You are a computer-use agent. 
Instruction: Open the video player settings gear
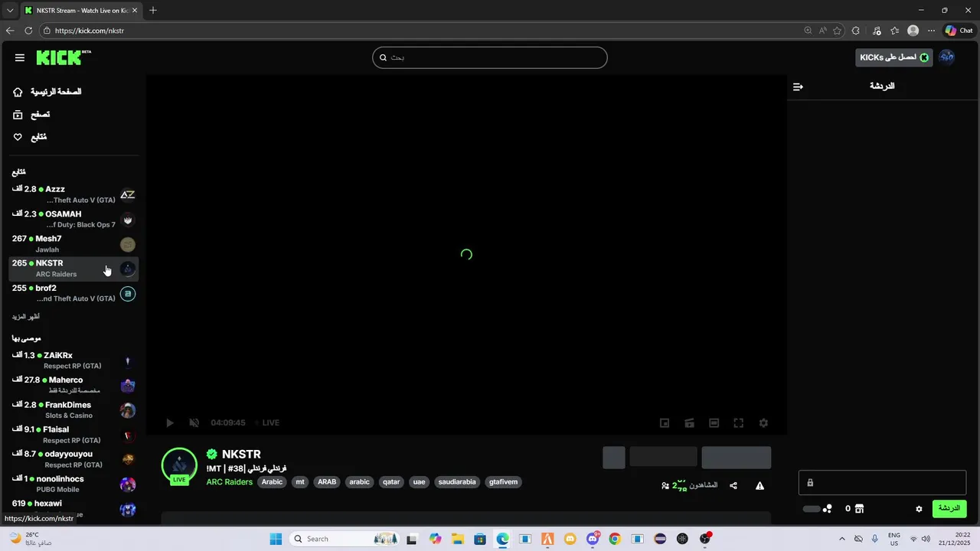click(763, 422)
